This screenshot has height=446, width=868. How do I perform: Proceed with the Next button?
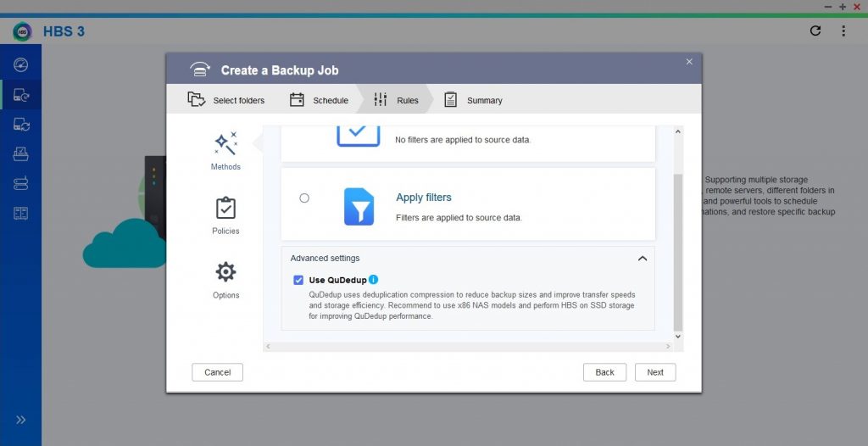pos(655,372)
